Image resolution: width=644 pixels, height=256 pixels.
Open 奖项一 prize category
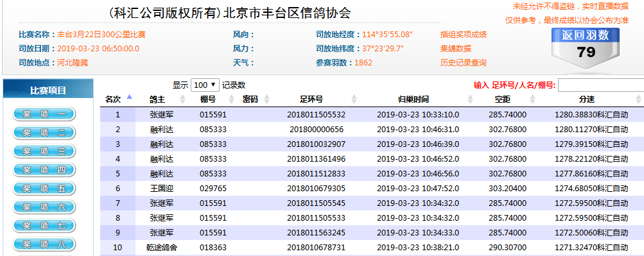coord(44,114)
